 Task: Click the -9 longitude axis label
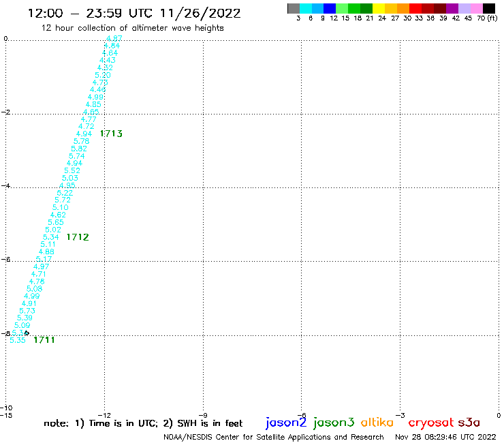[203, 415]
